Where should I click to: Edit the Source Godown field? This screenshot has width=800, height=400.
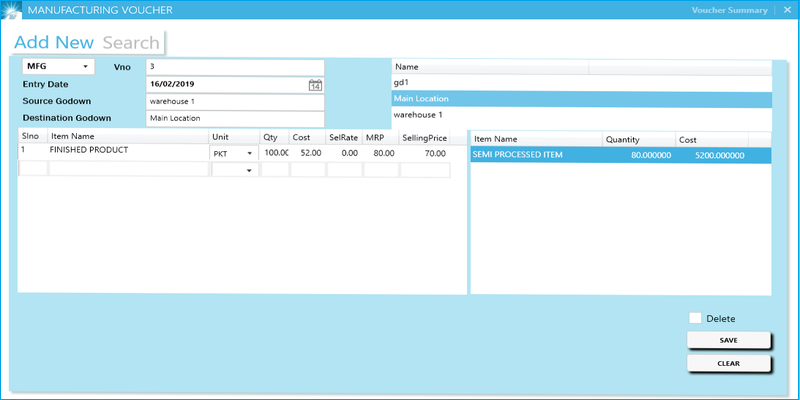(235, 102)
